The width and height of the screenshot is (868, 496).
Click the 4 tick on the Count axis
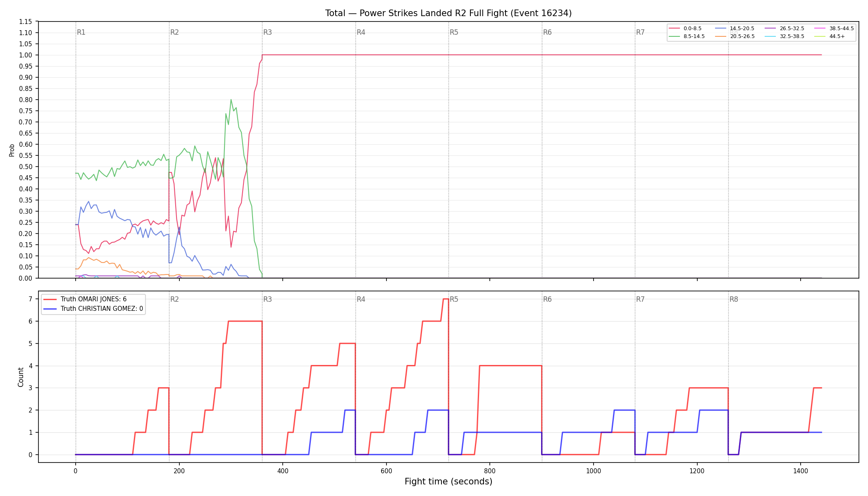[x=31, y=366]
